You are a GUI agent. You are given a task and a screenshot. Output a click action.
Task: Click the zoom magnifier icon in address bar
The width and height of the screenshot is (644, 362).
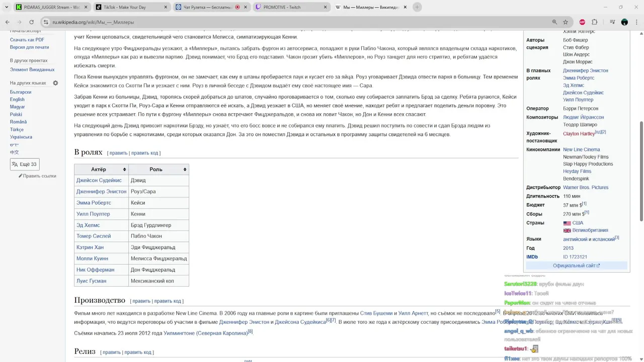pyautogui.click(x=554, y=22)
